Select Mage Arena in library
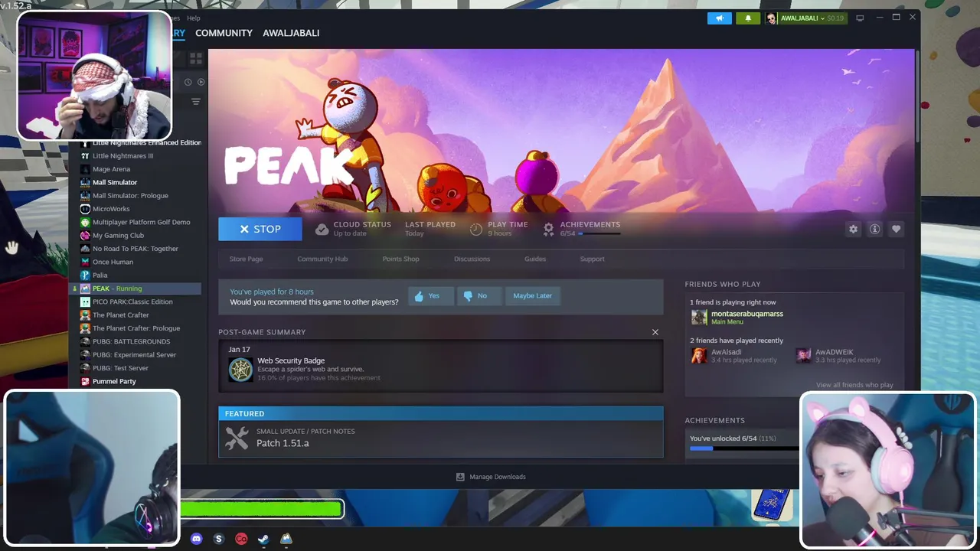980x551 pixels. [x=111, y=169]
